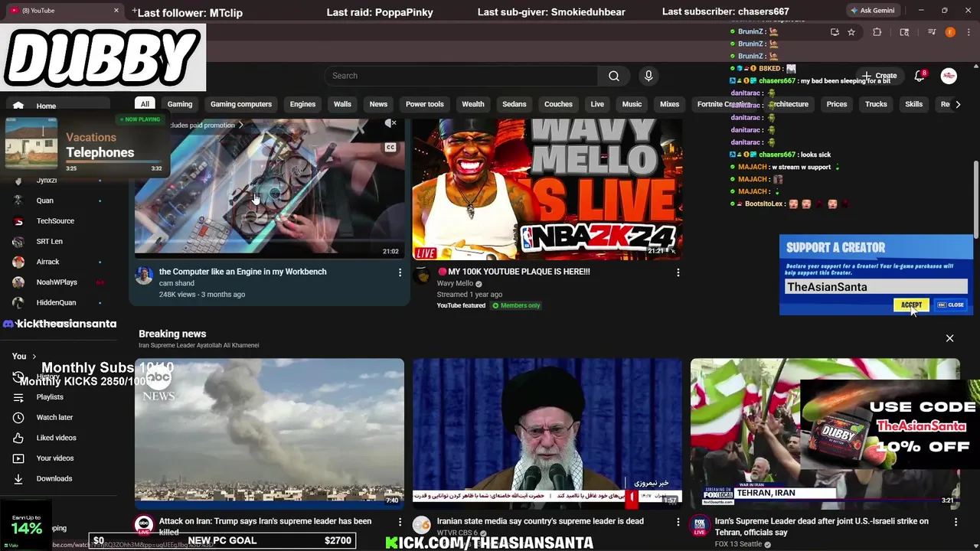Open Iranian state media video title
Viewport: 980px width, 551px height.
(541, 521)
